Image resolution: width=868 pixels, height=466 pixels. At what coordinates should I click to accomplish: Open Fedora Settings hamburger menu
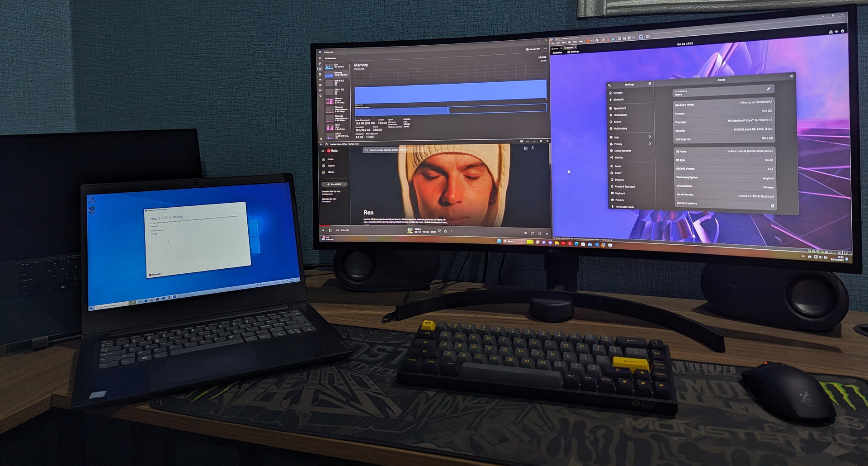[x=650, y=84]
